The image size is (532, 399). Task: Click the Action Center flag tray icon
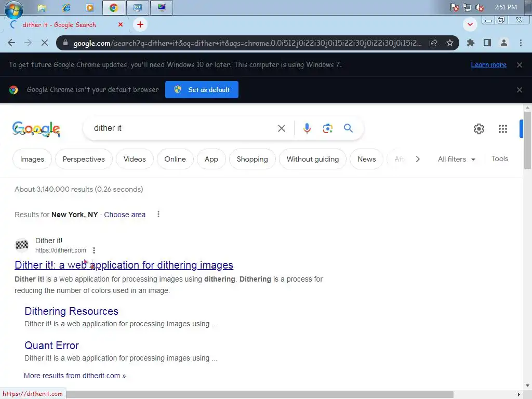point(454,7)
